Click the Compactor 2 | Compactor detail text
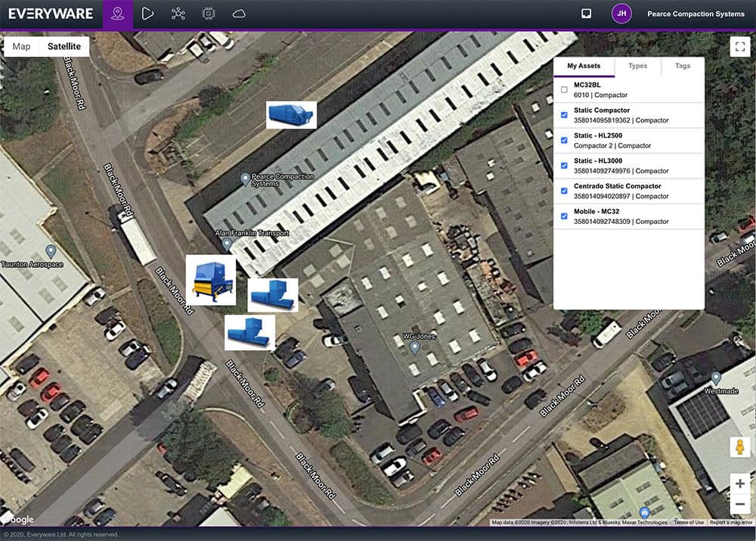Image resolution: width=756 pixels, height=541 pixels. point(612,146)
